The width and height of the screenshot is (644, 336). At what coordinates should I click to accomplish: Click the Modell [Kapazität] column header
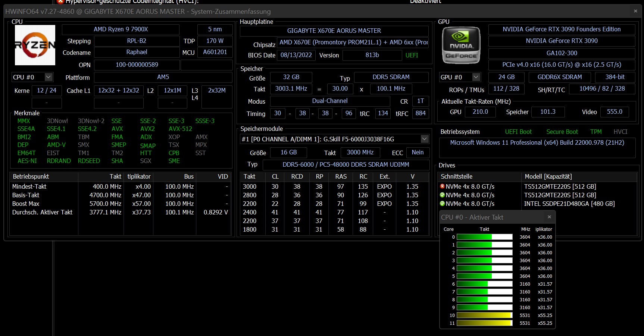(579, 177)
